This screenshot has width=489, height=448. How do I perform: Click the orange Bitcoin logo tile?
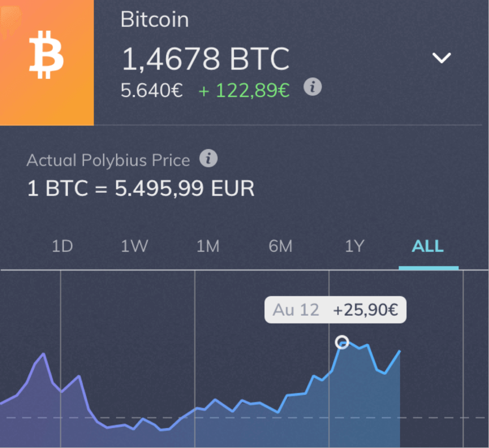point(47,62)
